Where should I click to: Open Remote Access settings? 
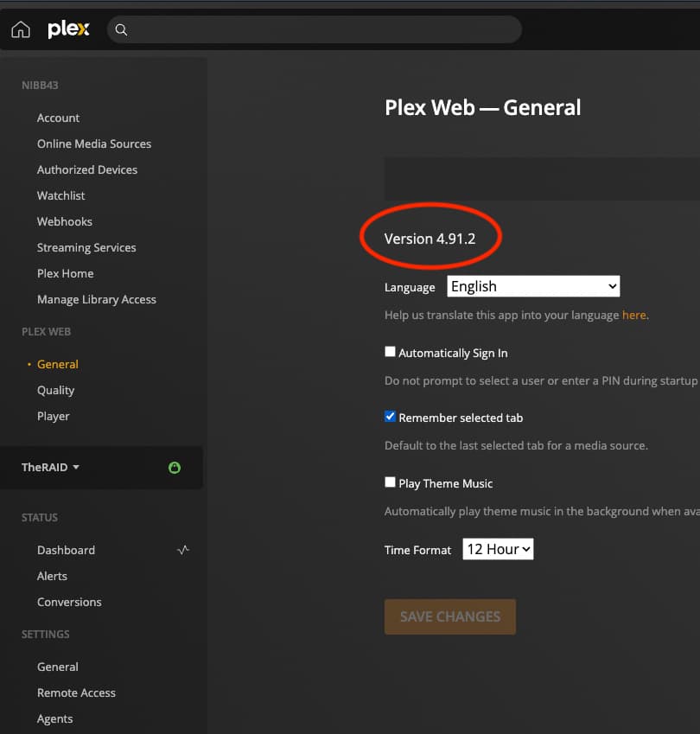[x=76, y=693]
